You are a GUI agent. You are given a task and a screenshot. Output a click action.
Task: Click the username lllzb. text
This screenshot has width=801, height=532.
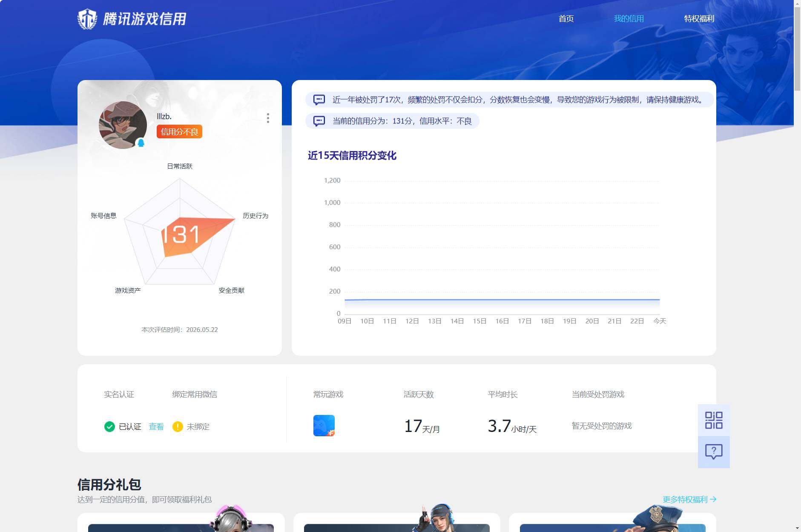coord(164,116)
